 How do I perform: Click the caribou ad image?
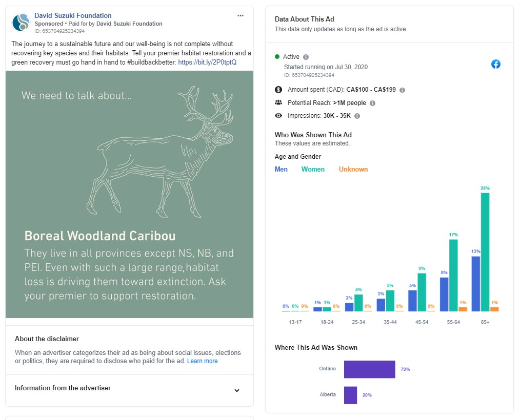click(x=129, y=195)
